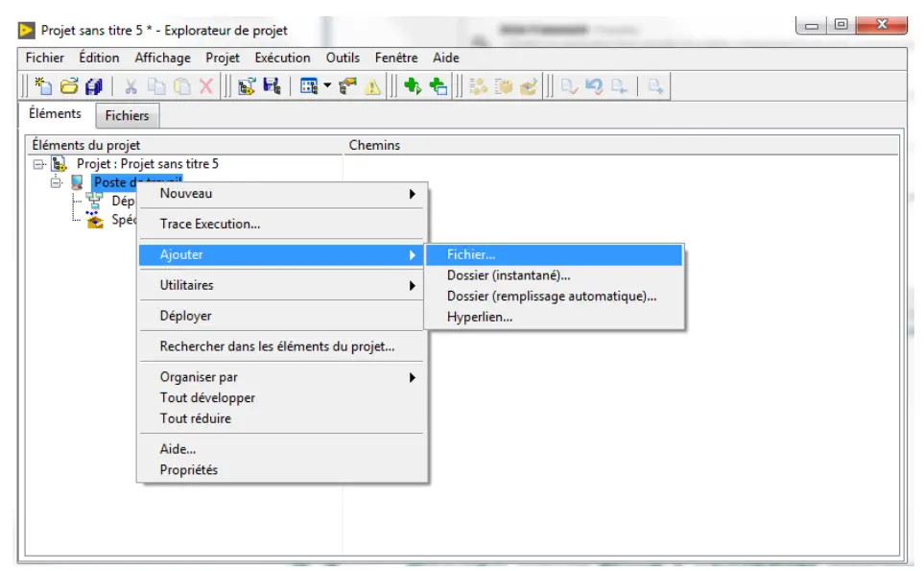Click the yellow warning triangle icon
The width and height of the screenshot is (924, 571).
[x=372, y=86]
